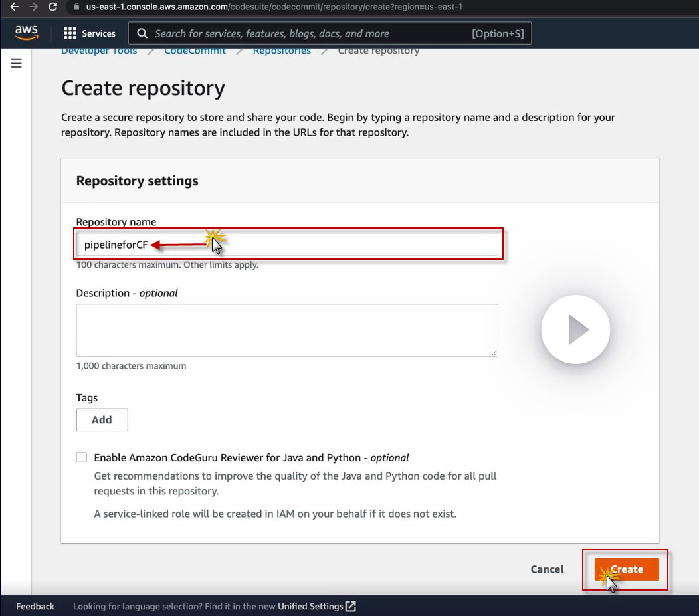Click the Create repository breadcrumb text
The image size is (699, 616).
379,51
